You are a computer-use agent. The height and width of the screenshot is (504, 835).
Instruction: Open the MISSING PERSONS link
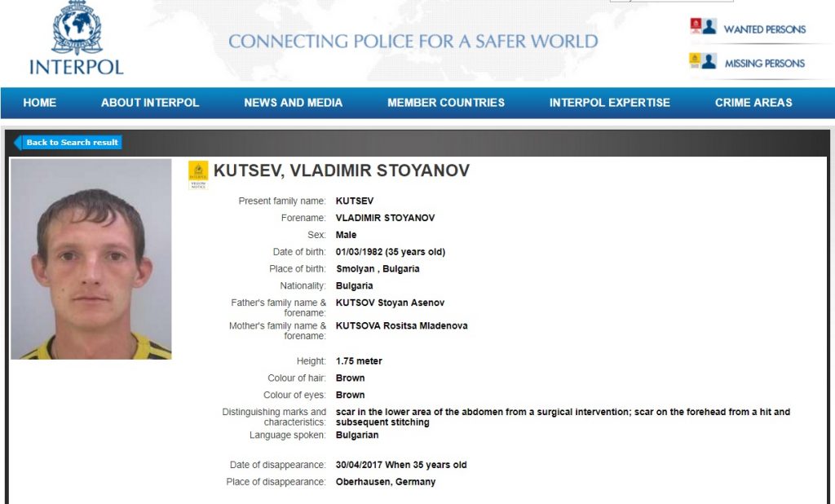764,64
